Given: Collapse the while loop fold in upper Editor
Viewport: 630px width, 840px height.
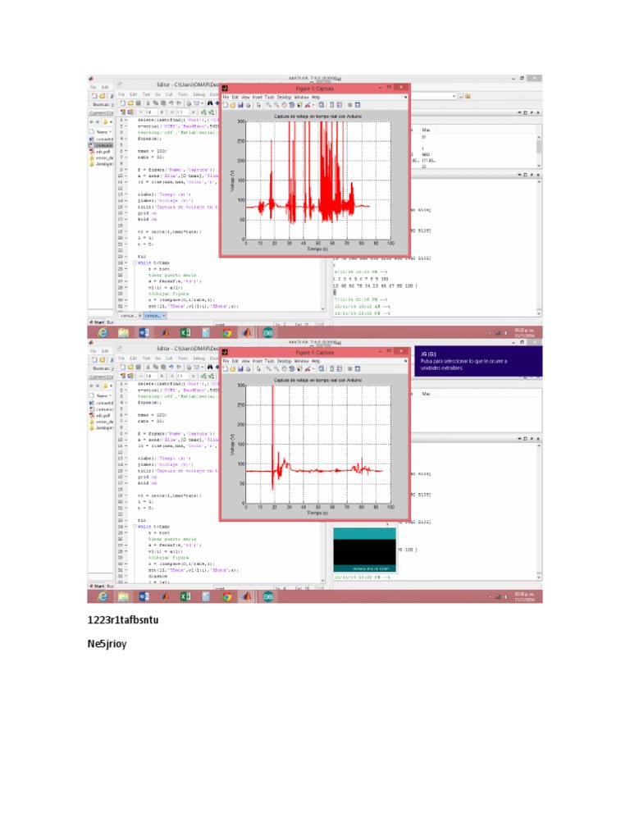Looking at the screenshot, I should coord(135,262).
